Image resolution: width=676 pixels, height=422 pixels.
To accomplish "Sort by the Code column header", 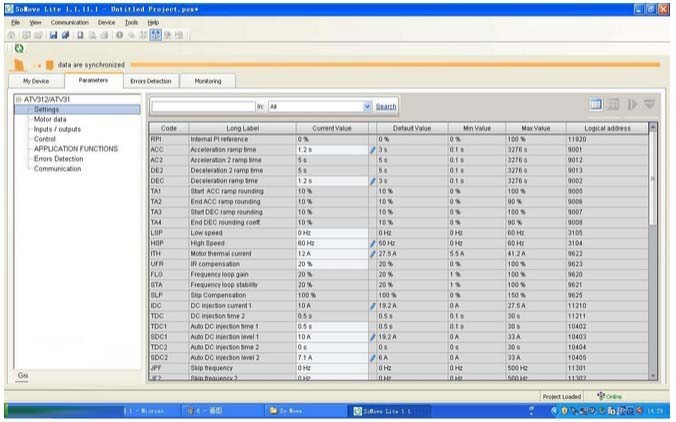I will pos(169,128).
